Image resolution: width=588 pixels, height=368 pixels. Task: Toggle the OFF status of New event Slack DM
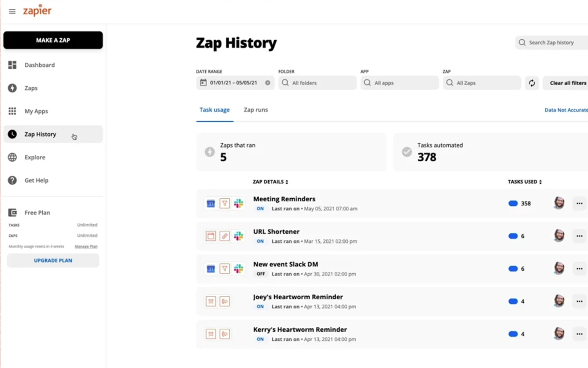pyautogui.click(x=261, y=274)
